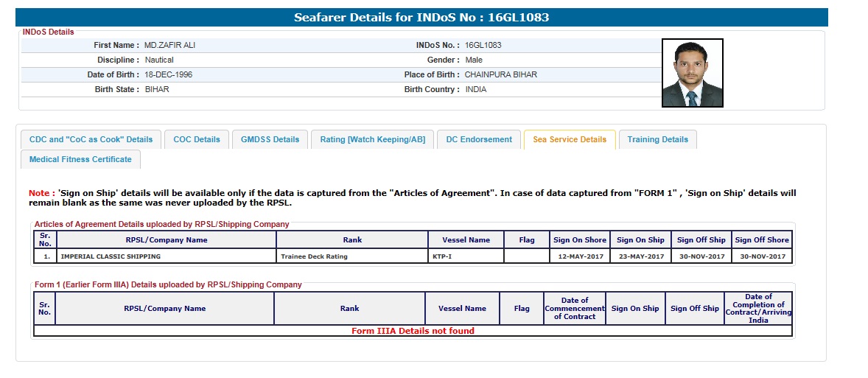Switch to the COC Details tab
This screenshot has width=868, height=378.
pos(197,139)
